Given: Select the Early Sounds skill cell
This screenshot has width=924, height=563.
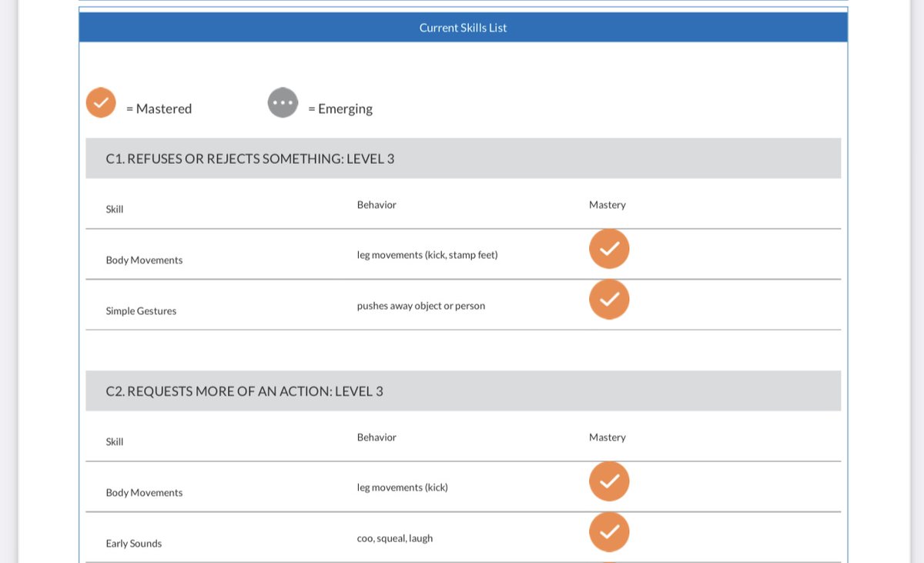Looking at the screenshot, I should 134,544.
